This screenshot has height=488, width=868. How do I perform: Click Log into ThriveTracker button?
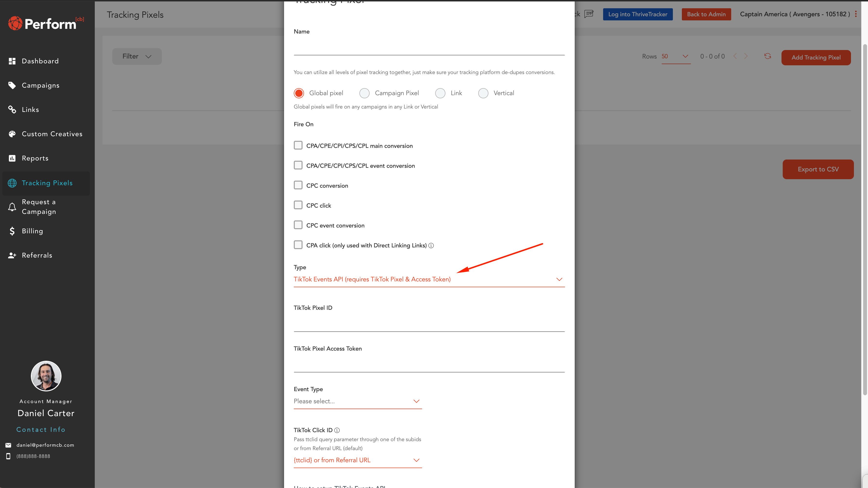coord(638,14)
